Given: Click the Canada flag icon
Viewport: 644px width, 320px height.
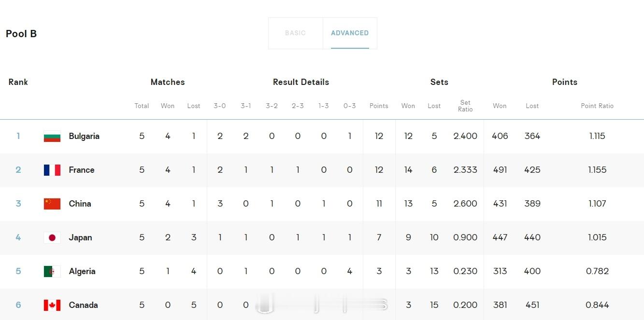Looking at the screenshot, I should coord(52,305).
